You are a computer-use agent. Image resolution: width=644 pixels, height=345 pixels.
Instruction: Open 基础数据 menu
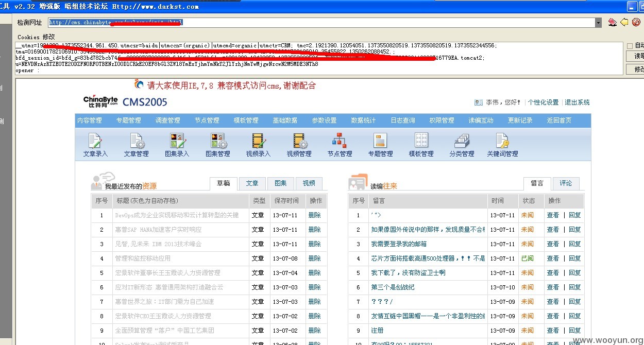pyautogui.click(x=285, y=120)
